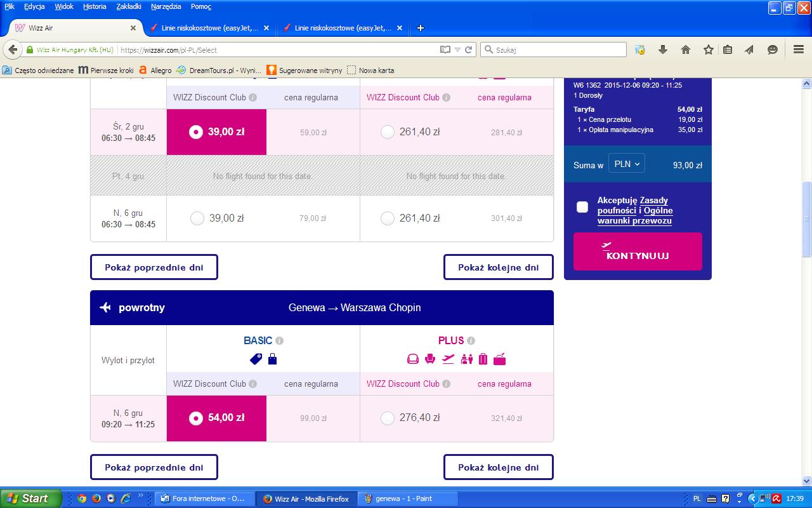The width and height of the screenshot is (812, 508).
Task: Open the Pomoc menu
Action: (201, 6)
